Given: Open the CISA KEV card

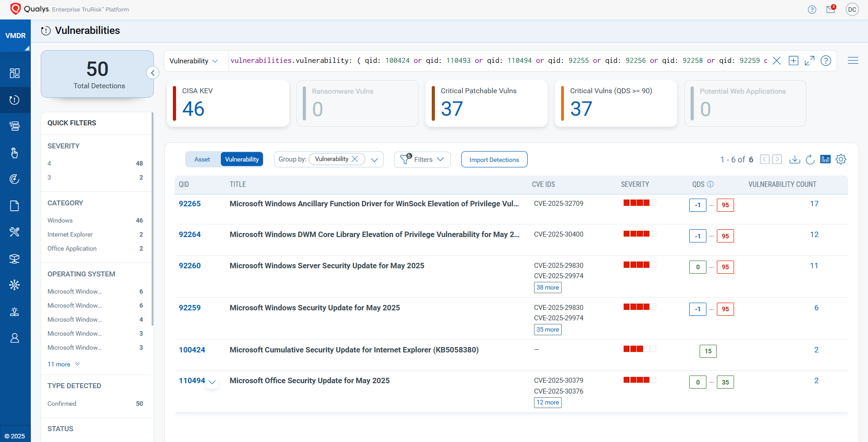Looking at the screenshot, I should pos(228,103).
